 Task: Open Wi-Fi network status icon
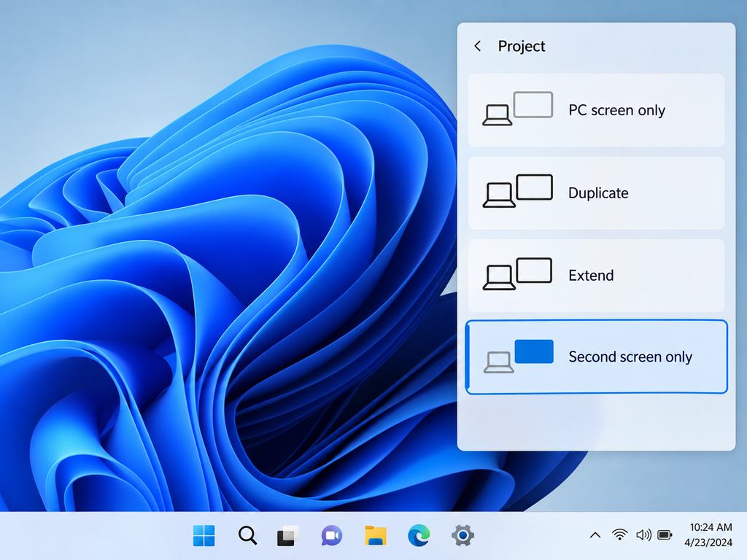(619, 534)
